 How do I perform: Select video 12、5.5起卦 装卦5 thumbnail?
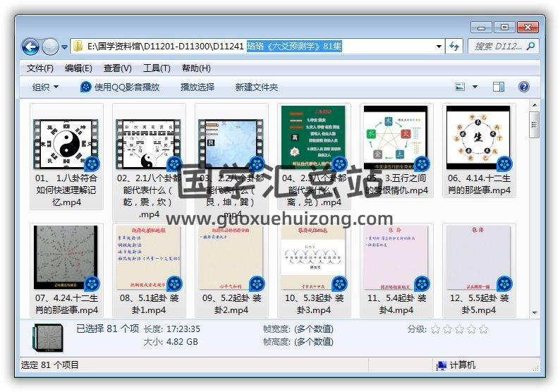point(478,257)
